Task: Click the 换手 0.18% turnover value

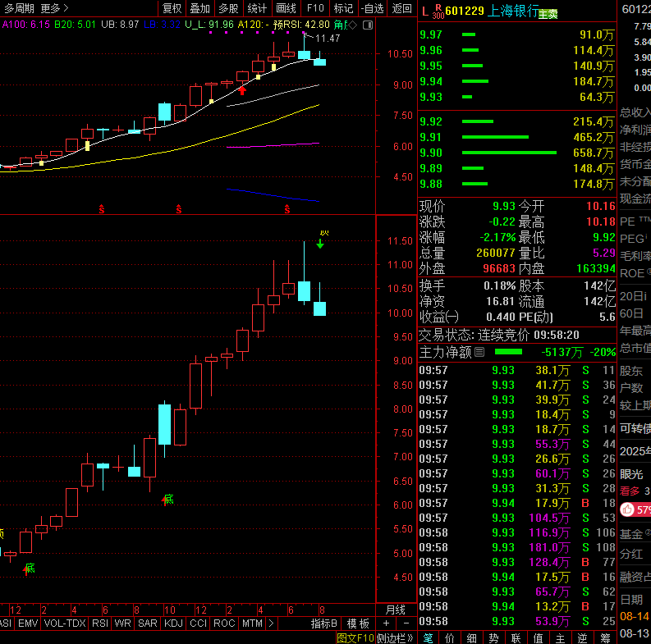Action: [x=499, y=285]
